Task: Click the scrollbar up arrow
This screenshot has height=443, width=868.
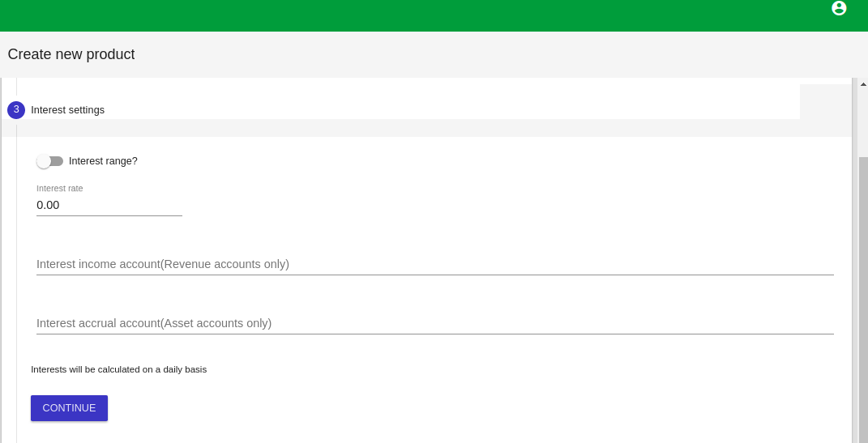Action: 863,84
